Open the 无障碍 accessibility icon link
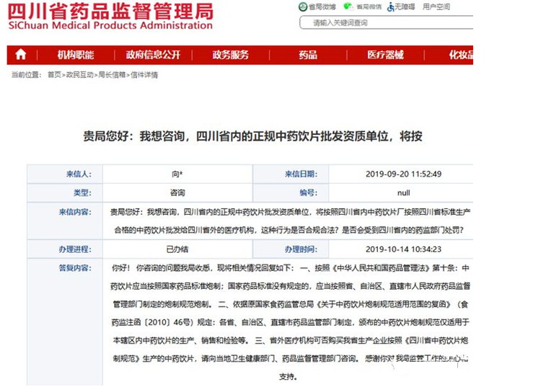Screen dimensions: 546x392 [x=401, y=6]
